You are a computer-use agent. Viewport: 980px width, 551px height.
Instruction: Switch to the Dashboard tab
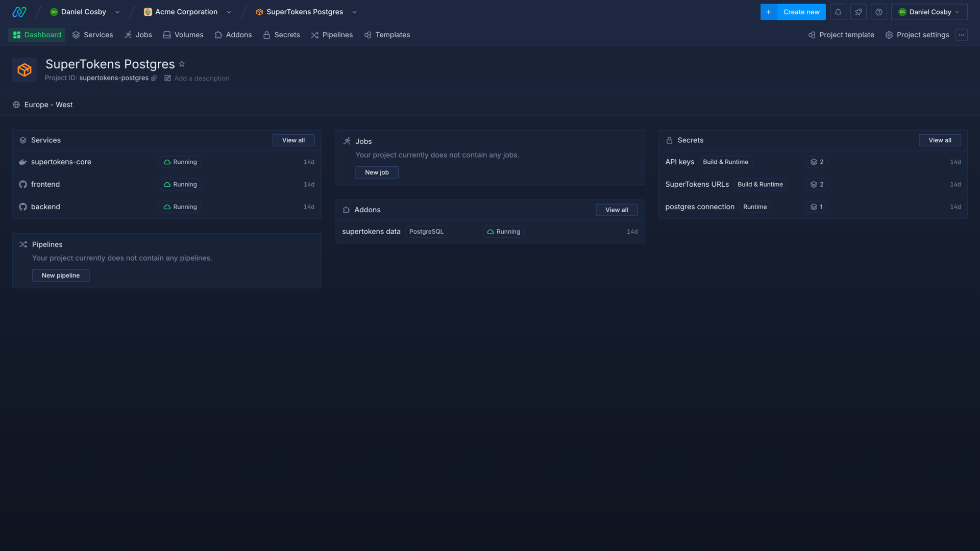(37, 35)
